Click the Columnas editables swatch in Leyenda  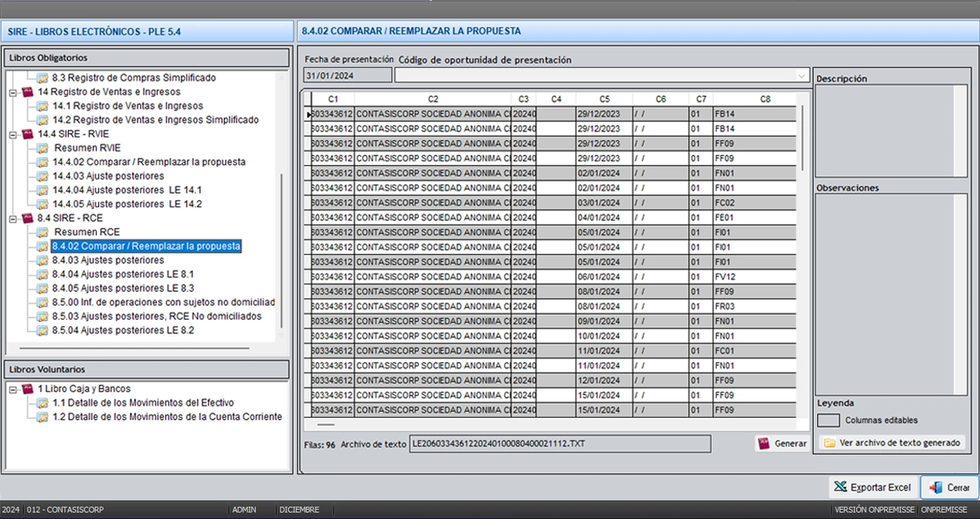coord(828,419)
